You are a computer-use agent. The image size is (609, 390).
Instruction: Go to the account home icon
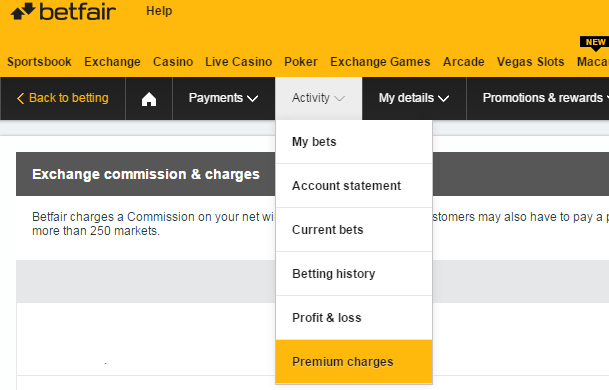[149, 99]
